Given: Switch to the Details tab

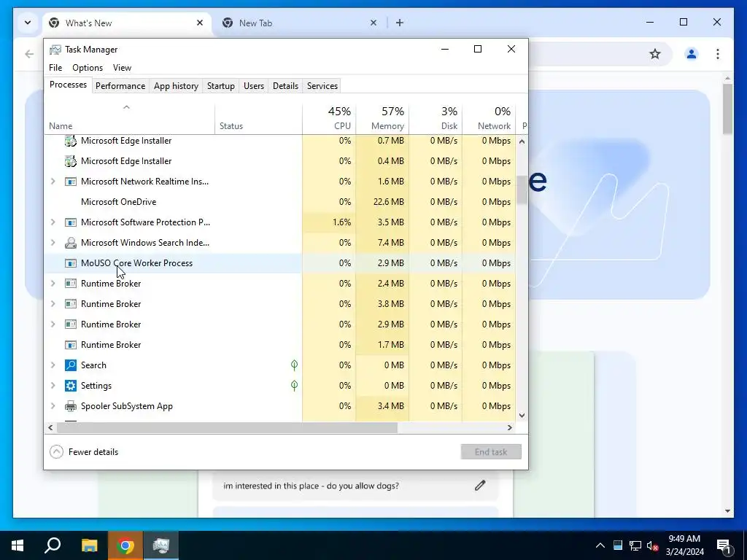Looking at the screenshot, I should tap(285, 86).
